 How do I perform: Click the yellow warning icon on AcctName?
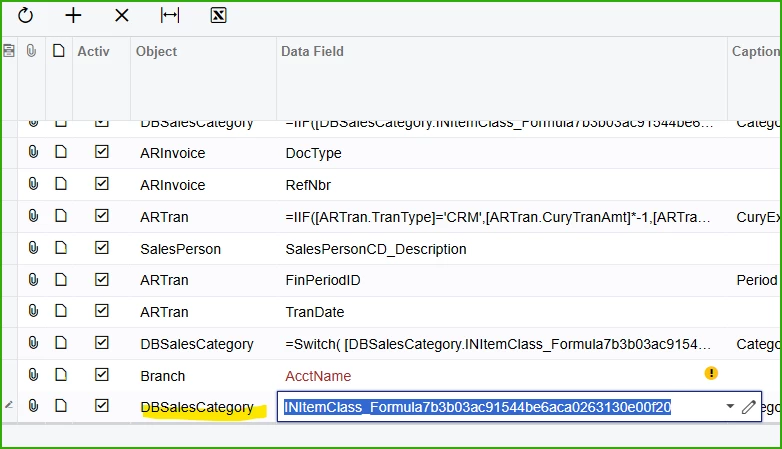[x=711, y=373]
